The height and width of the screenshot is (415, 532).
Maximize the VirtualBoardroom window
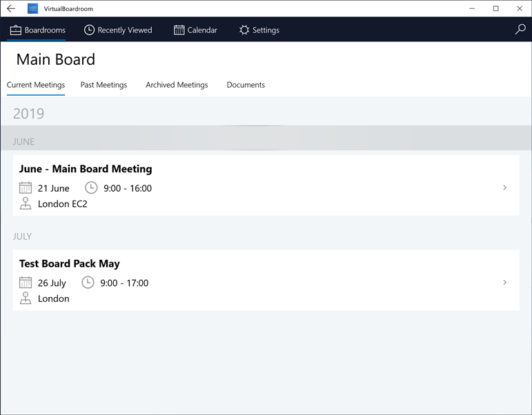click(495, 8)
